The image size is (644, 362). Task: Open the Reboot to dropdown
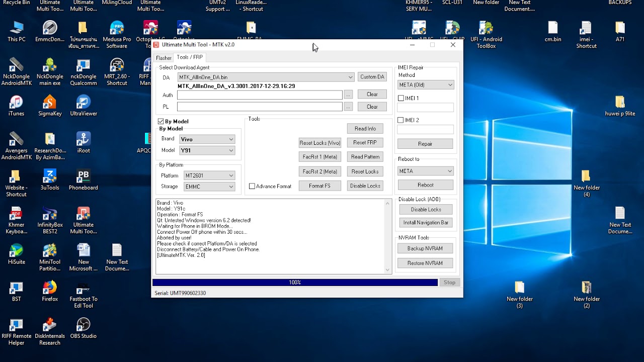tap(426, 171)
